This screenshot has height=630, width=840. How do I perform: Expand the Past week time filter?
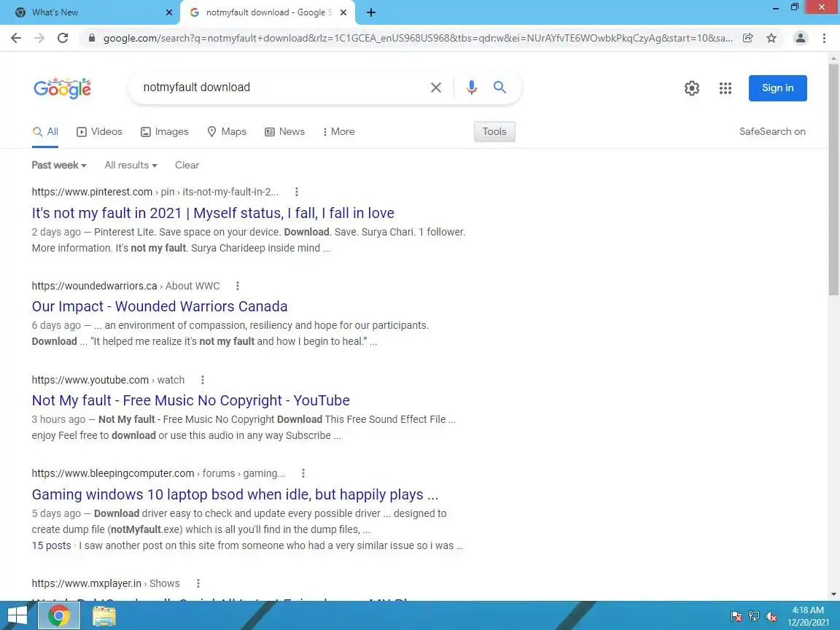click(x=59, y=165)
